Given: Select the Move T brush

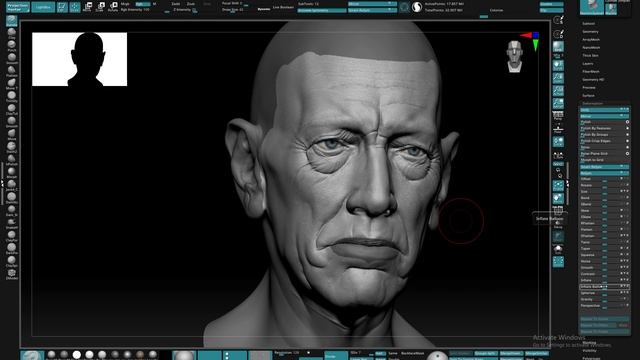Looking at the screenshot, I should (11, 84).
